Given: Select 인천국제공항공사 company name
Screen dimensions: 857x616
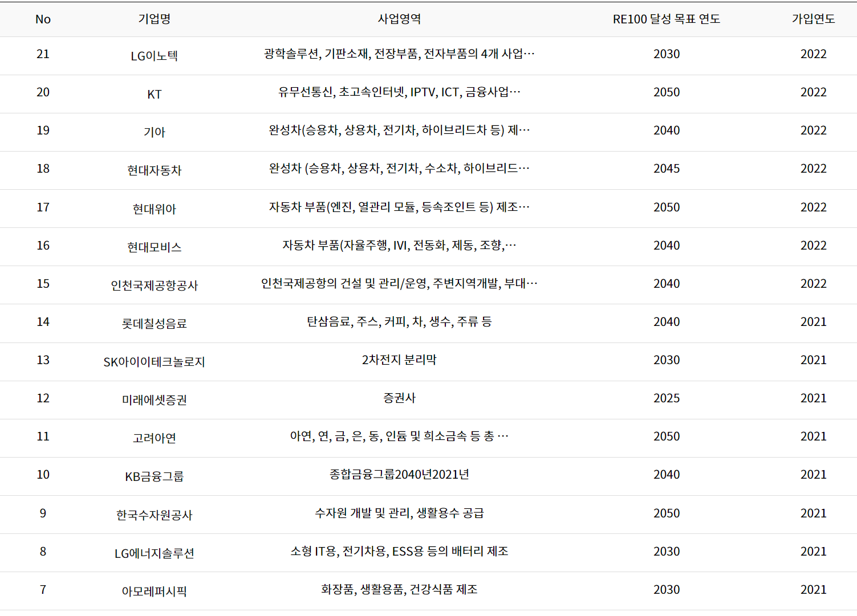Looking at the screenshot, I should [154, 285].
